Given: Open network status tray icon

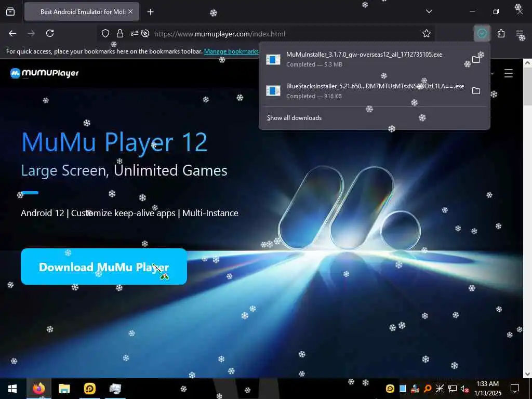Looking at the screenshot, I should (x=453, y=389).
